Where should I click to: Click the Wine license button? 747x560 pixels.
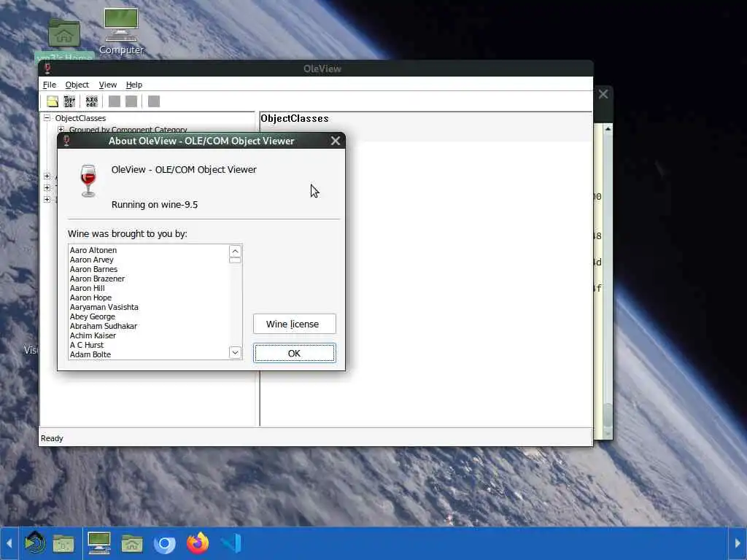pos(295,324)
